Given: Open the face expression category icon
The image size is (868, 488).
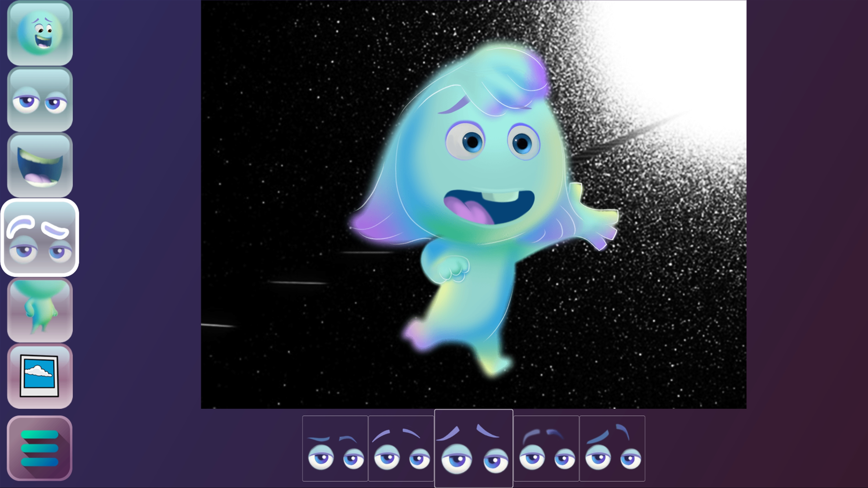Looking at the screenshot, I should (40, 33).
